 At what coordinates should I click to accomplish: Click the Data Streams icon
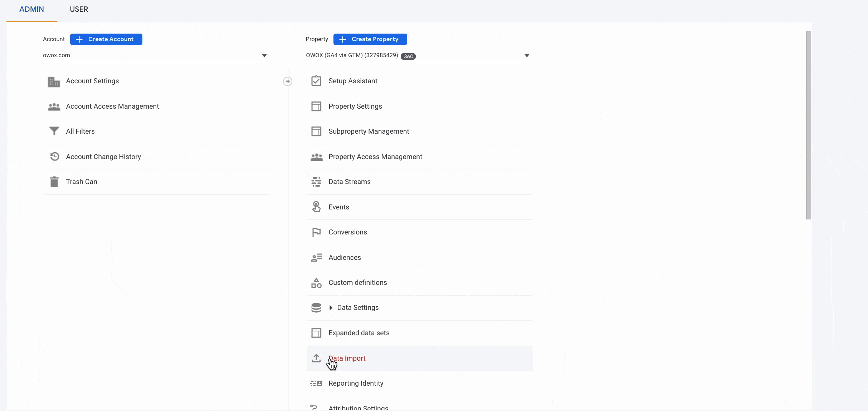316,182
